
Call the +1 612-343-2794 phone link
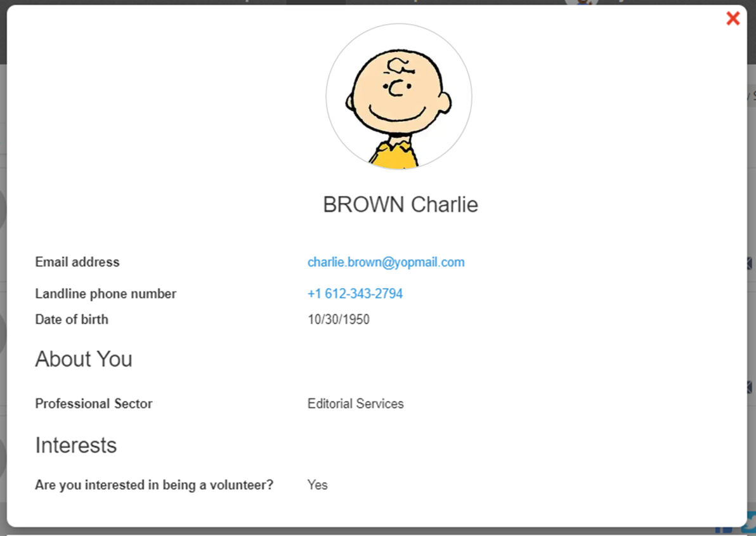click(x=355, y=294)
